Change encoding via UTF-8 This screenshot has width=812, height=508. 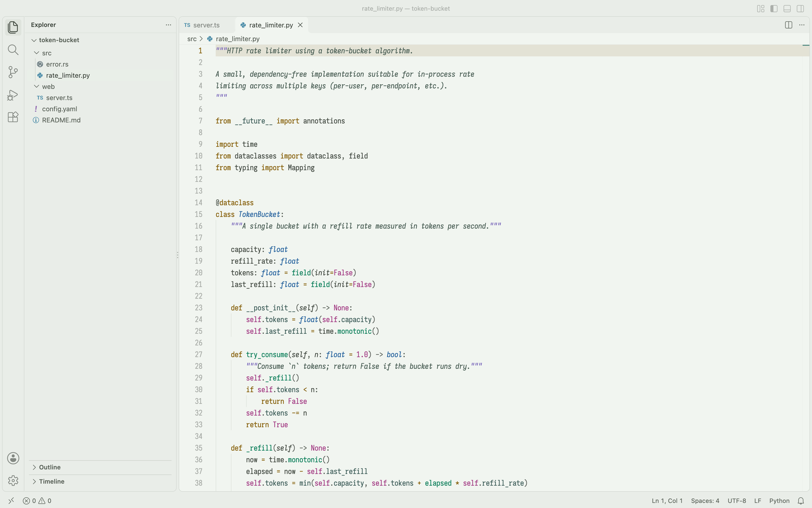coord(737,501)
